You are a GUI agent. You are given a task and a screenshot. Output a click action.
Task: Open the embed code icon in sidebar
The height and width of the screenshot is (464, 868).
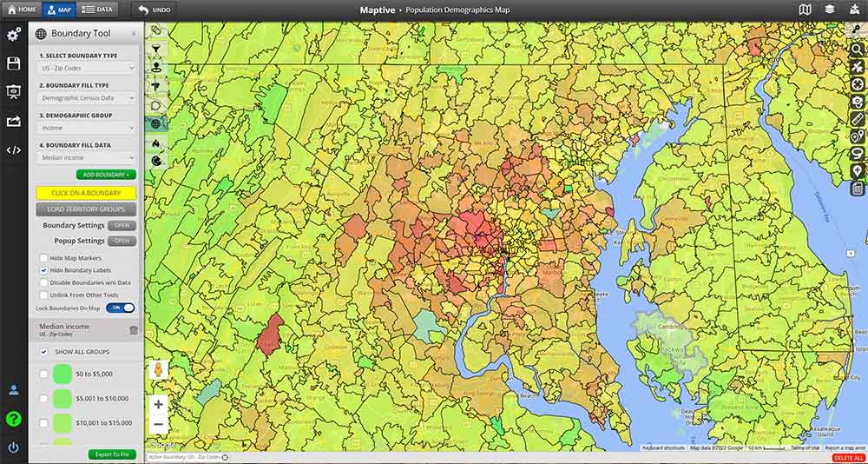[13, 149]
